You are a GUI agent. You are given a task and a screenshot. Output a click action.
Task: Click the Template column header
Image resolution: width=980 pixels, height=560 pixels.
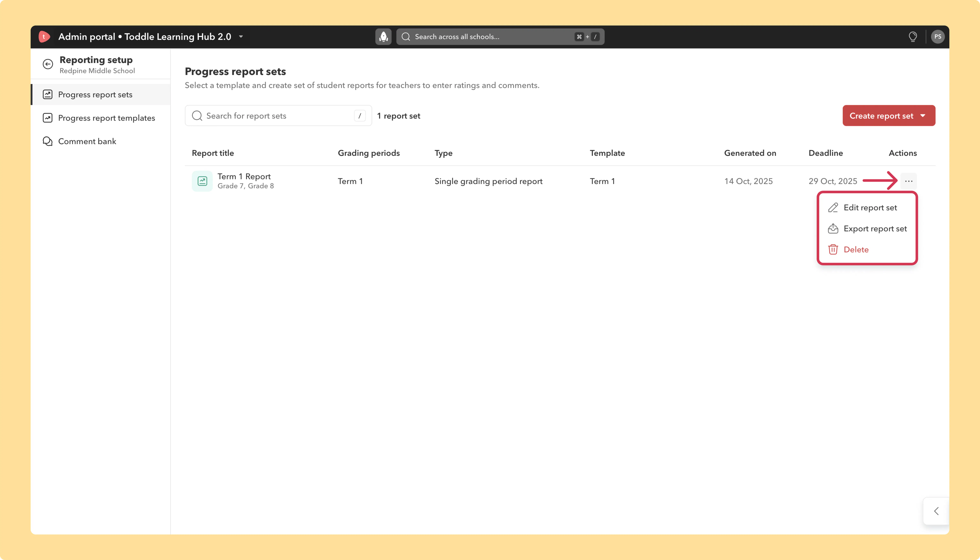tap(607, 153)
